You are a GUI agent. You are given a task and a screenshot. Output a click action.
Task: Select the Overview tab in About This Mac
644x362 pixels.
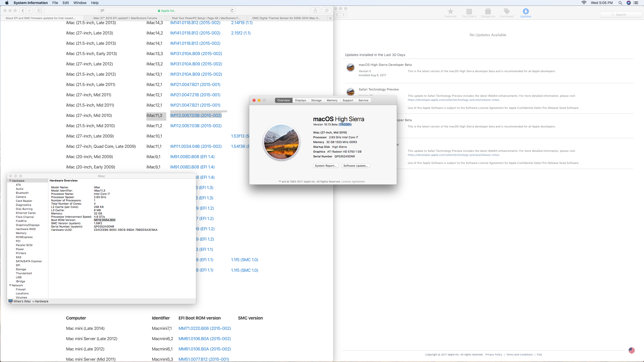(284, 100)
